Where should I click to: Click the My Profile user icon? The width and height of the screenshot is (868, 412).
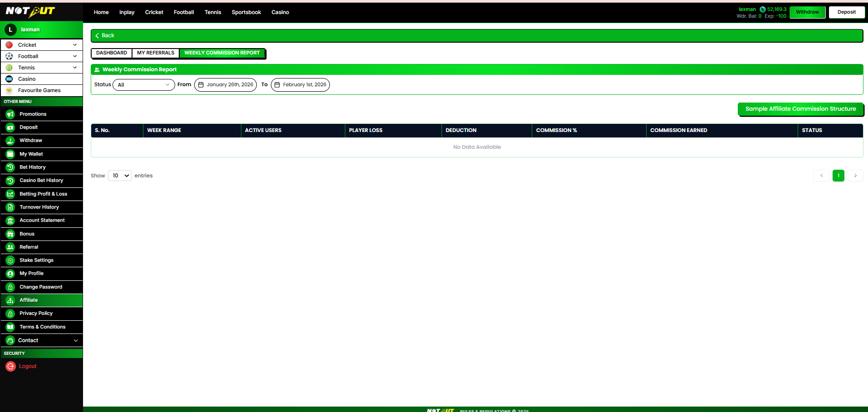[x=10, y=274]
